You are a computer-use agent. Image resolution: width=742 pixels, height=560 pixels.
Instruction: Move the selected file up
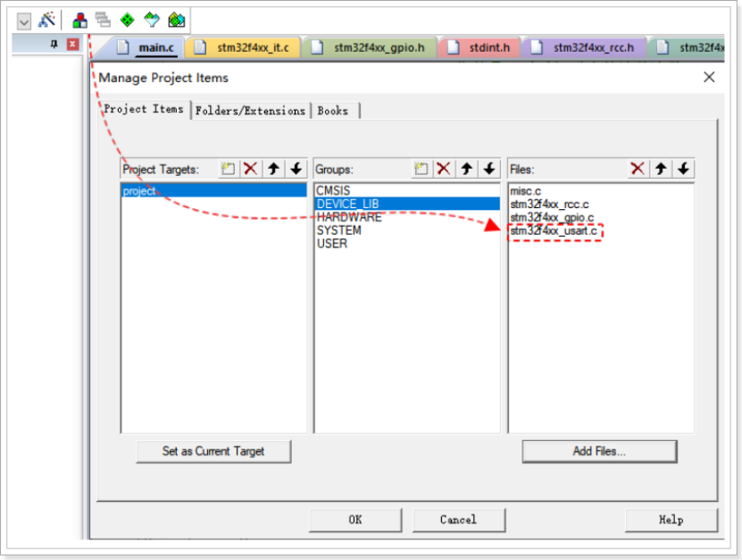tap(661, 169)
